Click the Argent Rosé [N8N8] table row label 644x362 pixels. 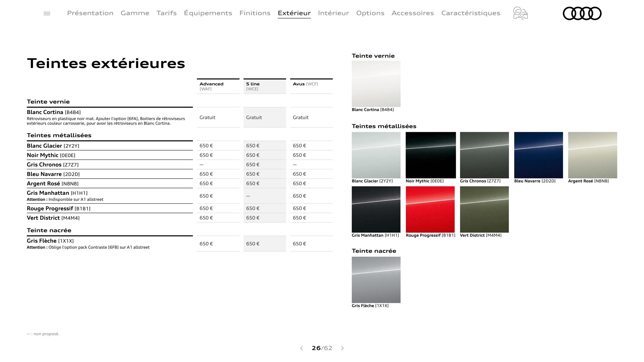click(x=53, y=184)
